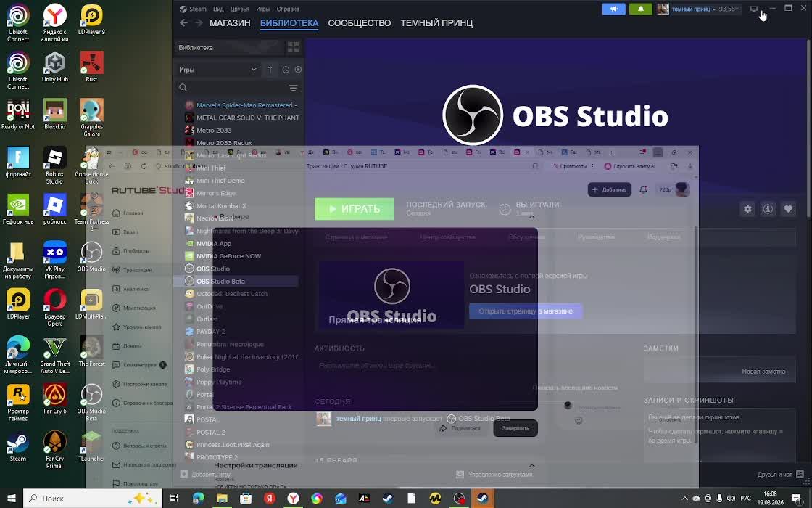Select Metro 2033 in the games list

point(214,130)
